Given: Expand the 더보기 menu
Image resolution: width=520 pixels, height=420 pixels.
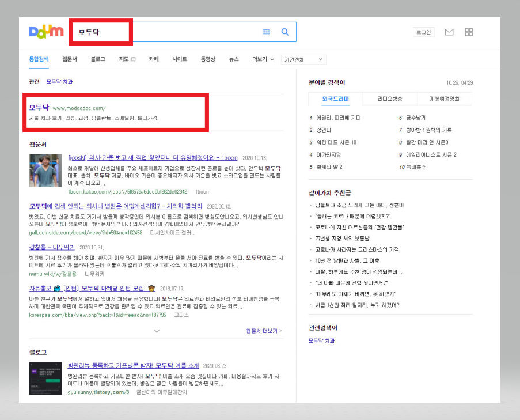Looking at the screenshot, I should pos(263,59).
